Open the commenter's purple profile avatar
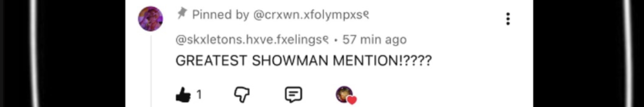Image resolution: width=644 pixels, height=107 pixels. [150, 19]
